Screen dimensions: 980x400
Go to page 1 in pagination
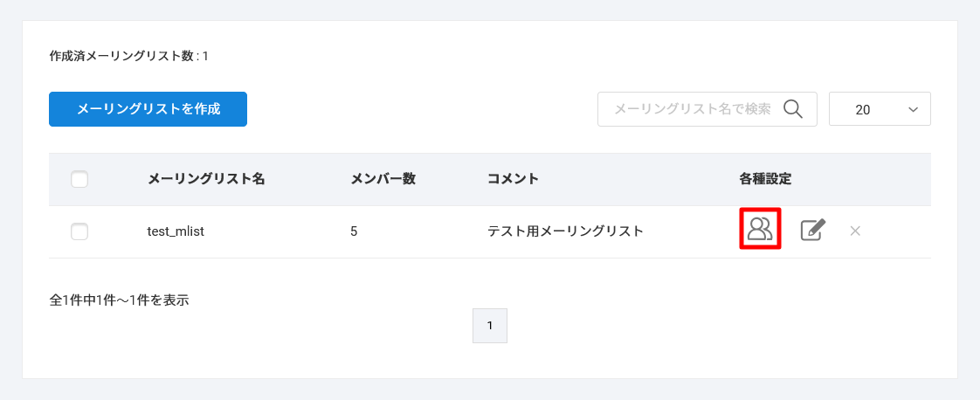[x=489, y=325]
